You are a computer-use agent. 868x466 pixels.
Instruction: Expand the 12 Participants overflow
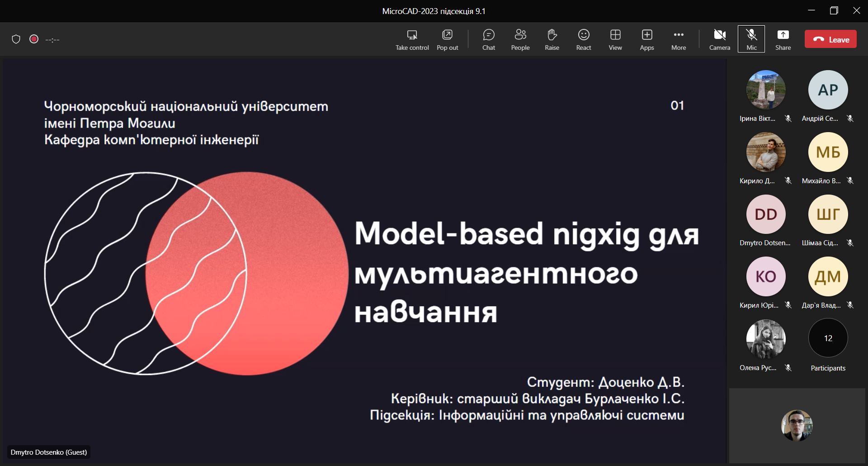[828, 338]
